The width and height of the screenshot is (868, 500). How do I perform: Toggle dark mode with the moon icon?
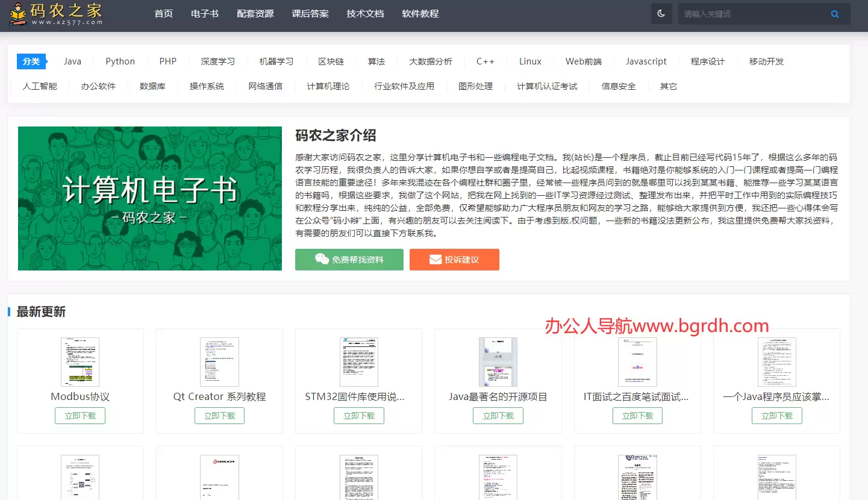(661, 13)
